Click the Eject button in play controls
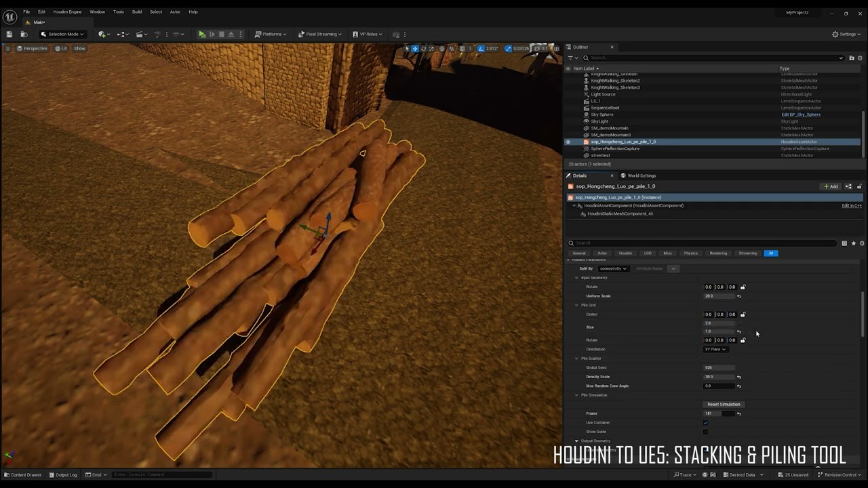 pos(231,34)
